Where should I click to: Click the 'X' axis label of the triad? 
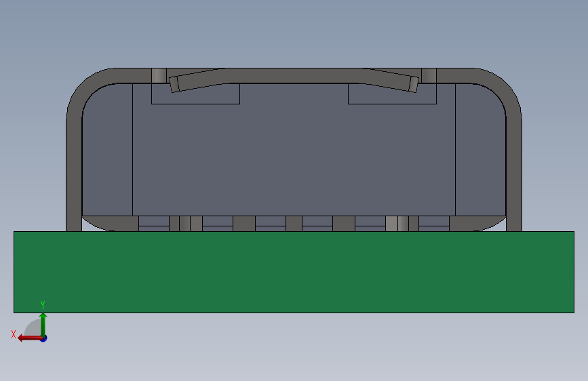14,334
